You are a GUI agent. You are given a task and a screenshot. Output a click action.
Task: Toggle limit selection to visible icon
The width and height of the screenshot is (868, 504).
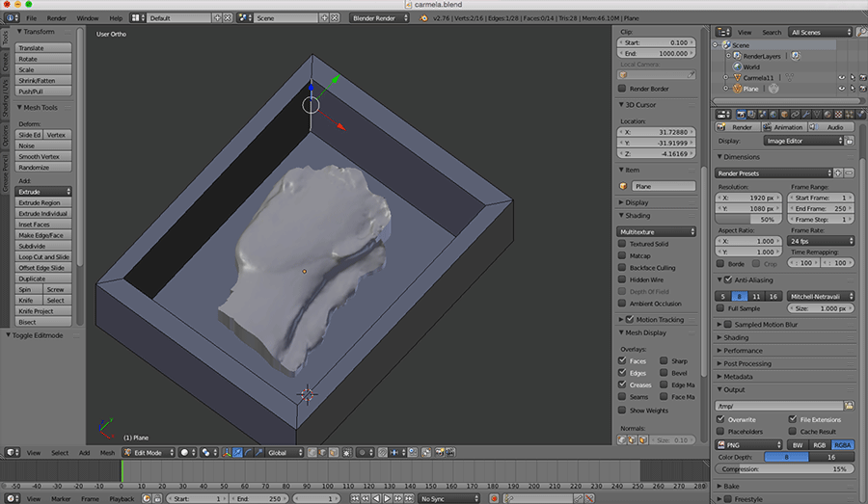point(346,453)
